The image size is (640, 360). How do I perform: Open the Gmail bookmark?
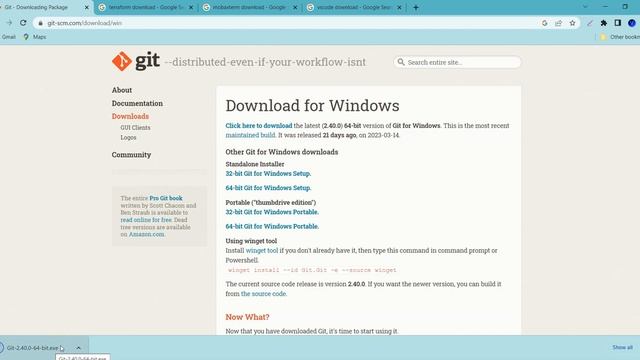[x=8, y=37]
